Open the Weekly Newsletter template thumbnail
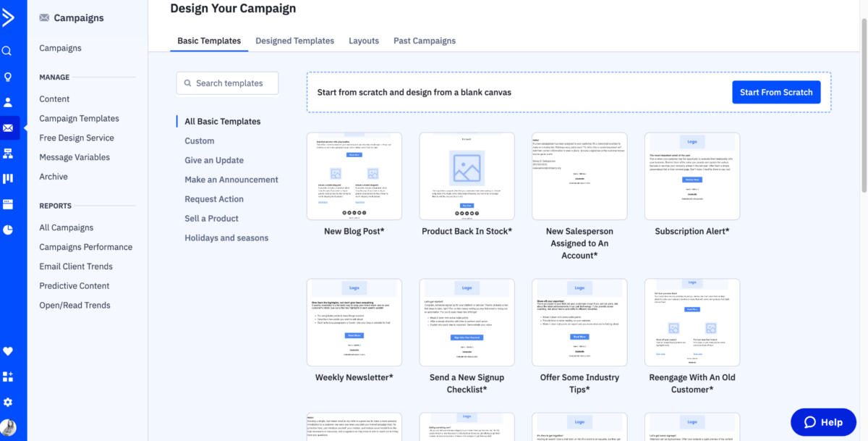This screenshot has width=868, height=441. (x=354, y=322)
